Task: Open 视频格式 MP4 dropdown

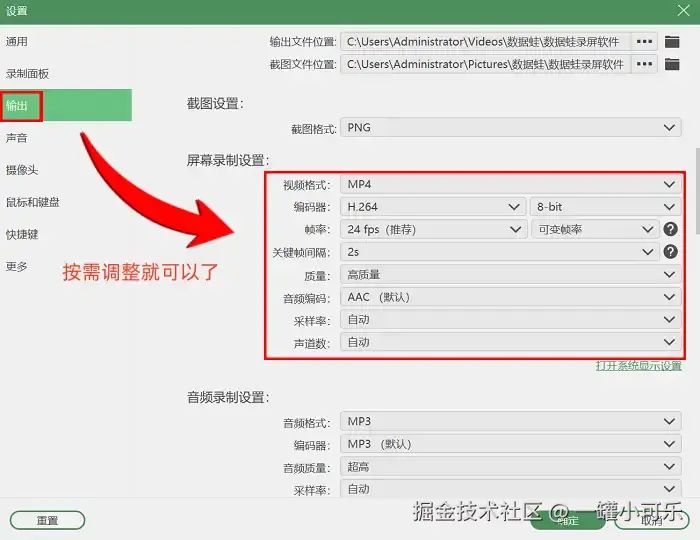Action: pyautogui.click(x=511, y=184)
